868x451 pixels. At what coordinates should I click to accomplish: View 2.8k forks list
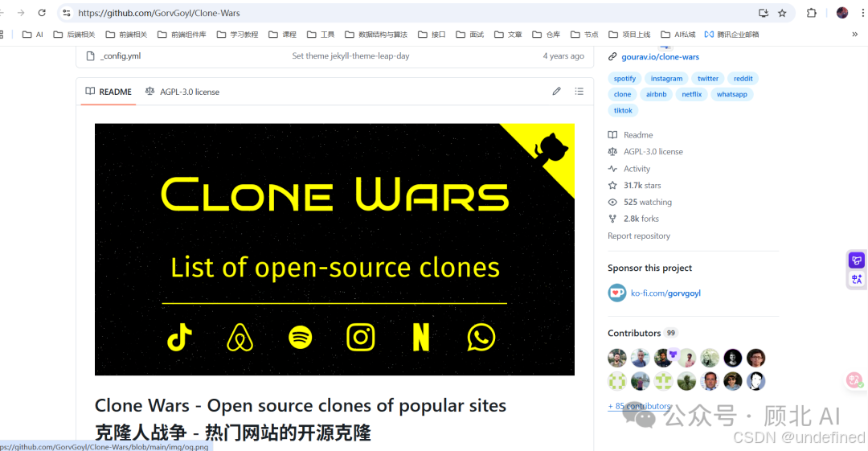[634, 219]
